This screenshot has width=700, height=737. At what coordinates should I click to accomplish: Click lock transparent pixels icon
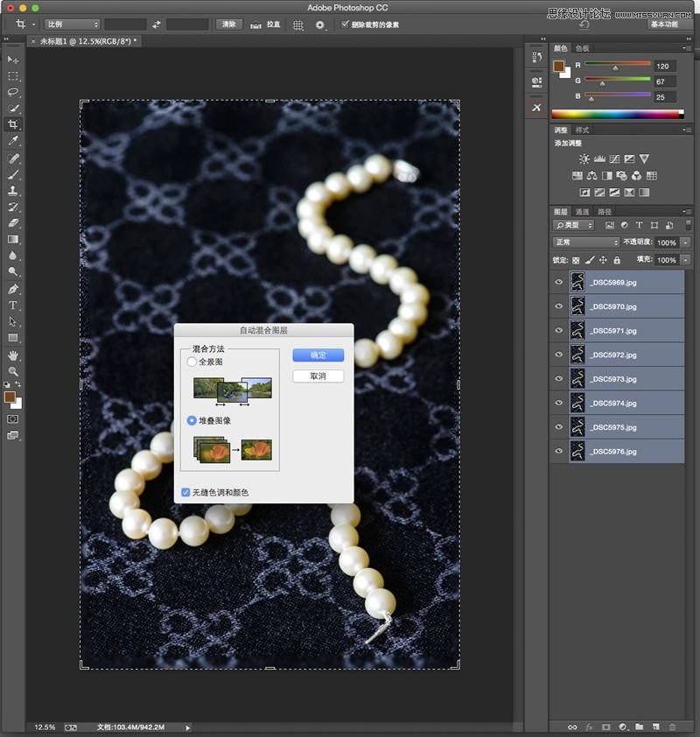tap(576, 260)
